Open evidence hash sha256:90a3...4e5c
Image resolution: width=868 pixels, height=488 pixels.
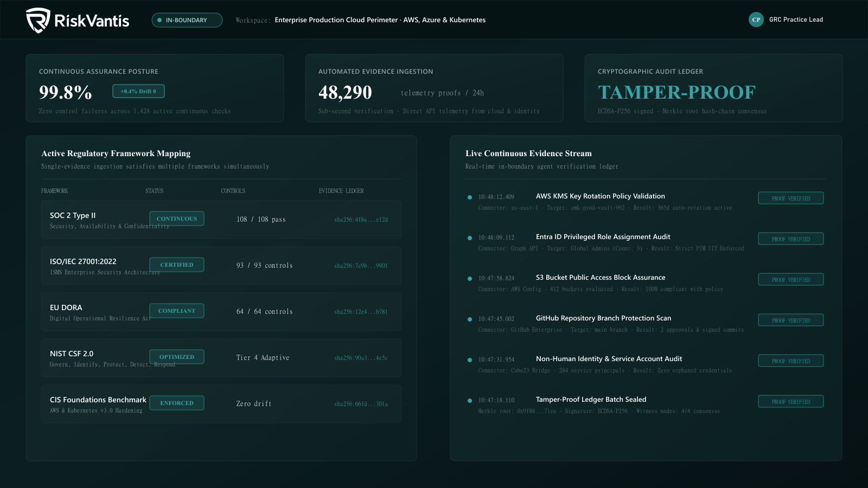(x=361, y=358)
